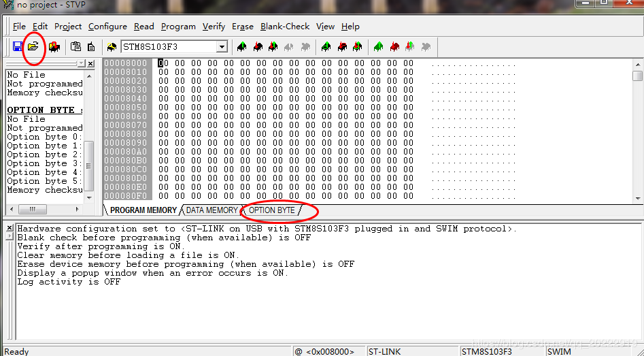Click 'Verify after programming is ON.' log line
This screenshot has height=356, width=644.
point(101,246)
